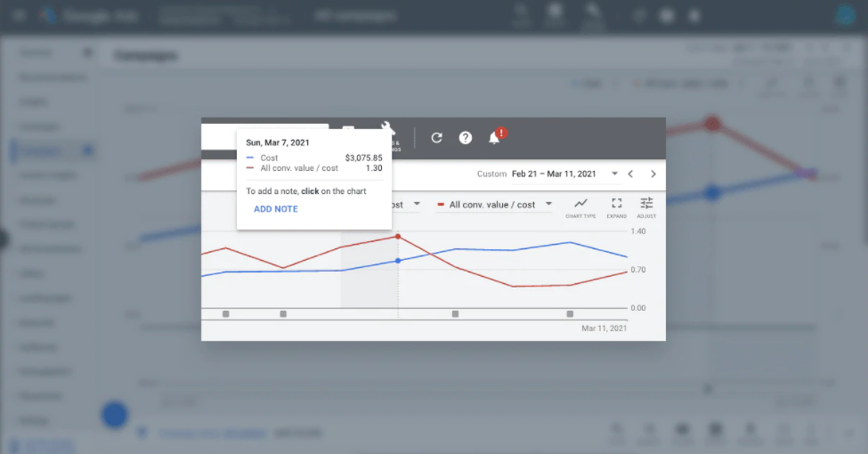Select the third gray note marker from left
This screenshot has height=454, width=868.
[455, 313]
